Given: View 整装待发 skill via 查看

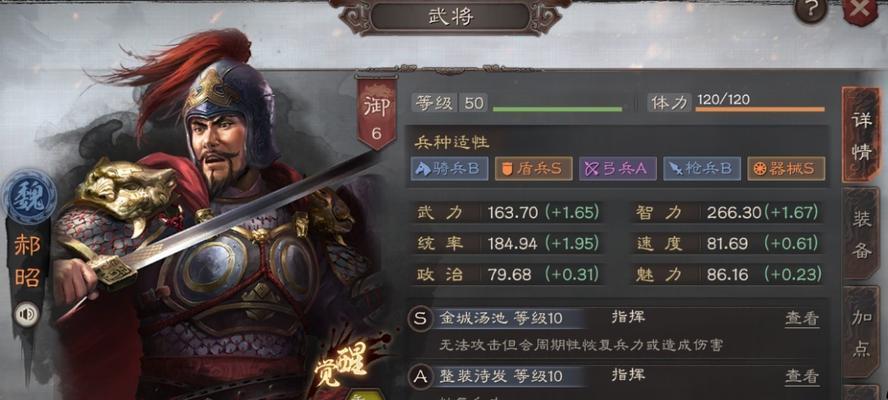Looking at the screenshot, I should point(802,376).
